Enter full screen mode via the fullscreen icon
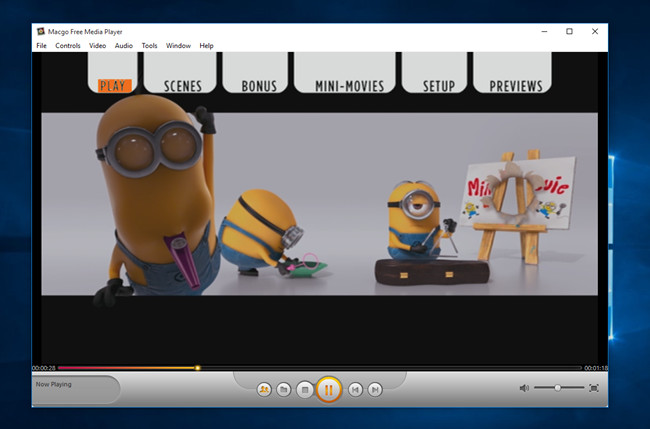650x429 pixels. coord(594,388)
